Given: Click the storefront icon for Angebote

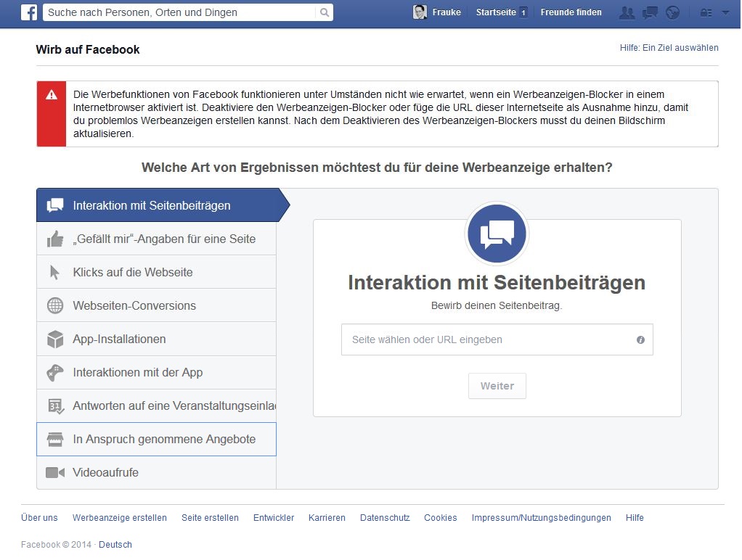Looking at the screenshot, I should pyautogui.click(x=55, y=440).
